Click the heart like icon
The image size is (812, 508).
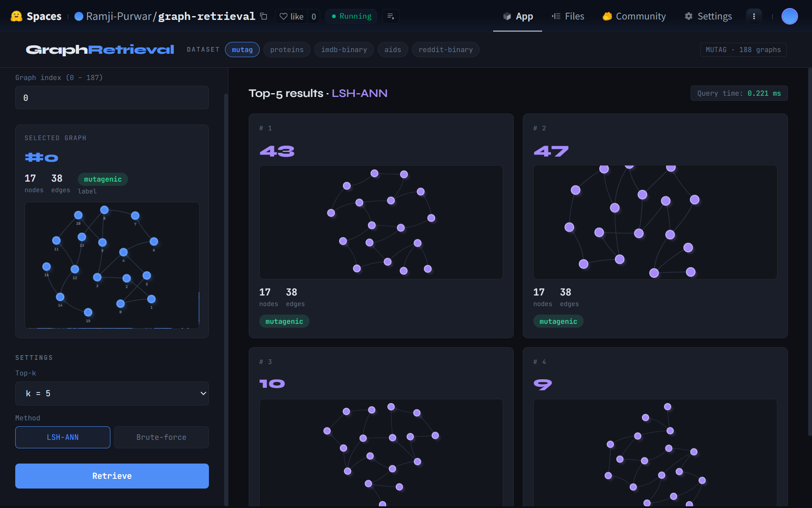[283, 16]
